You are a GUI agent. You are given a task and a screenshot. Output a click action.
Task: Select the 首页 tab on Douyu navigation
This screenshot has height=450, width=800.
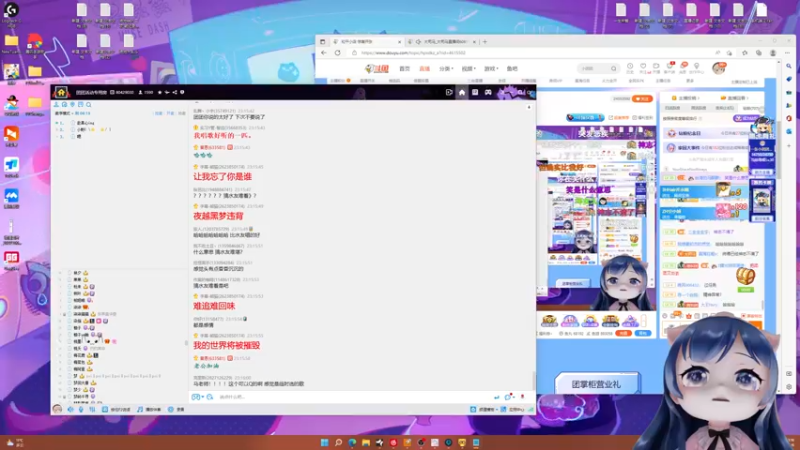405,68
